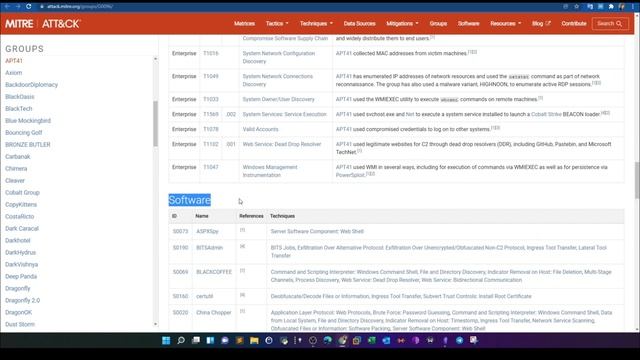
Task: Open Dust Storm group in sidebar
Action: pyautogui.click(x=20, y=324)
